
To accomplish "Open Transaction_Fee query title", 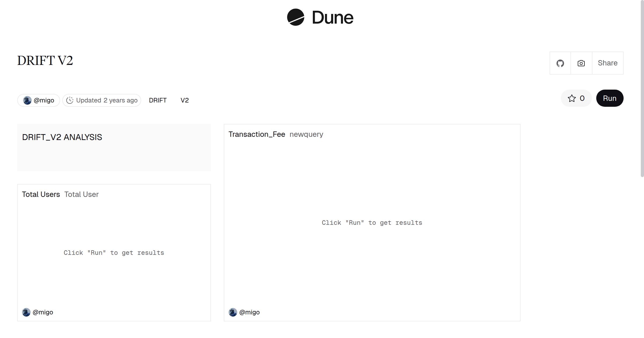I will pyautogui.click(x=257, y=134).
